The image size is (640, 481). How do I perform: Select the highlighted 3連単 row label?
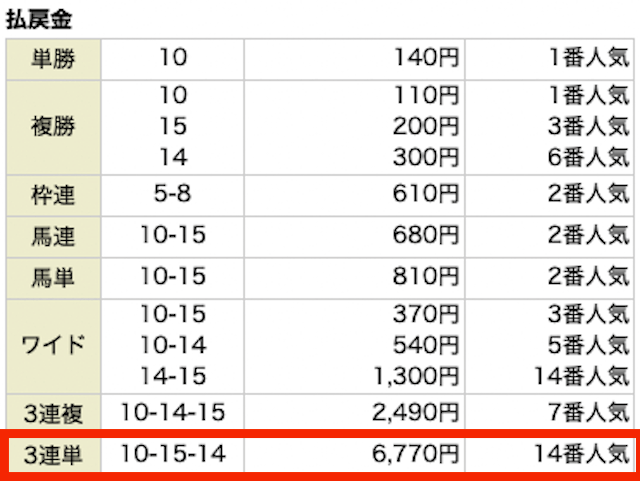[53, 455]
